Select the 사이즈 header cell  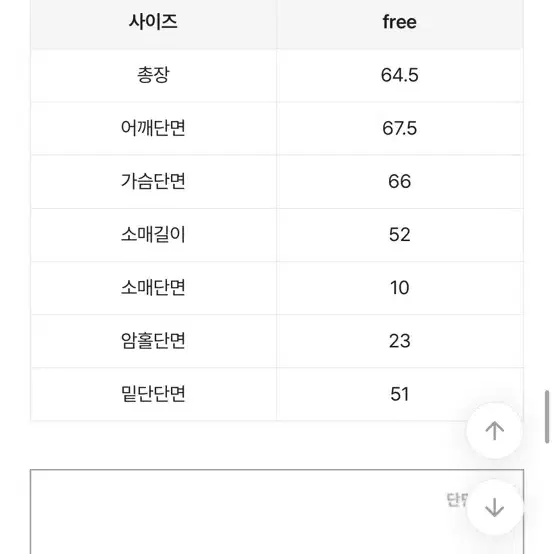coord(153,22)
